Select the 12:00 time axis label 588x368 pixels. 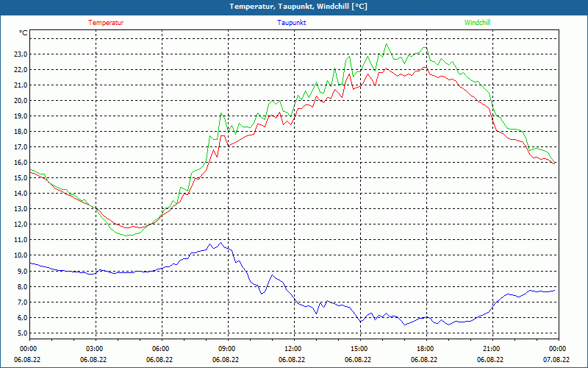click(x=293, y=349)
